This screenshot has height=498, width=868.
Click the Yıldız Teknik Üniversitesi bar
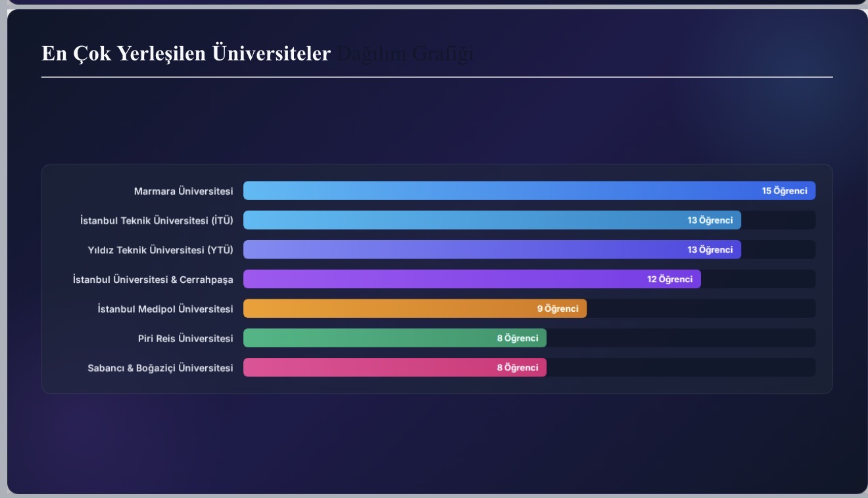click(x=492, y=250)
